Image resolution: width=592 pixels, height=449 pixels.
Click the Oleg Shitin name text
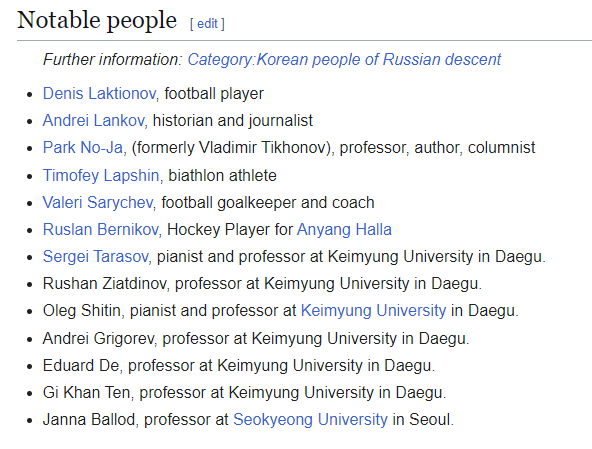81,310
